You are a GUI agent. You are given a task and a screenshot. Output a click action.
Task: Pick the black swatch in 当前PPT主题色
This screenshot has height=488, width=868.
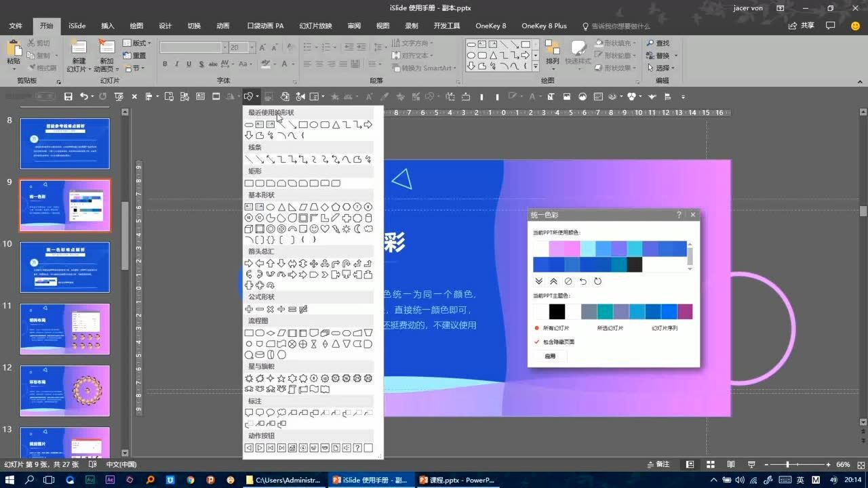[x=557, y=311]
